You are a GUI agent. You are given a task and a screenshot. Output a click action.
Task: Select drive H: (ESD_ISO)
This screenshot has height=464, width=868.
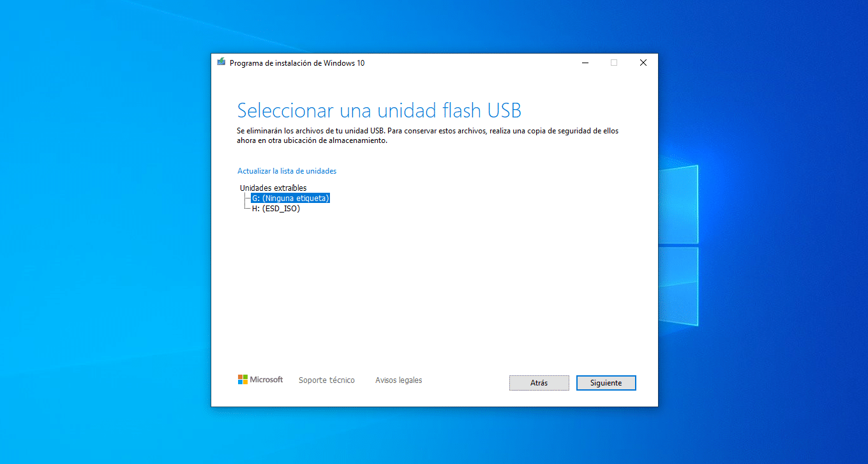276,208
